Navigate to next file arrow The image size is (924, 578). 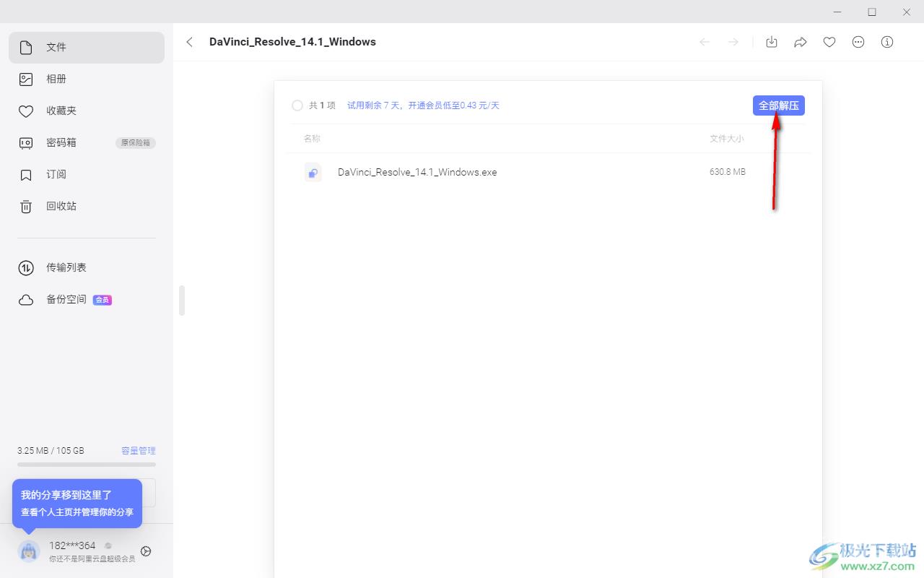[x=733, y=42]
